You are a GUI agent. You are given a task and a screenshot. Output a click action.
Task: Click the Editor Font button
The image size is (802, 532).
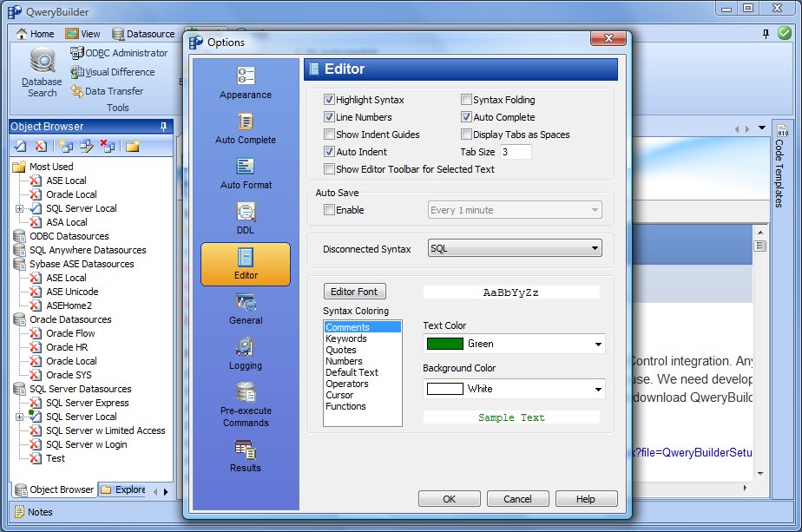354,292
